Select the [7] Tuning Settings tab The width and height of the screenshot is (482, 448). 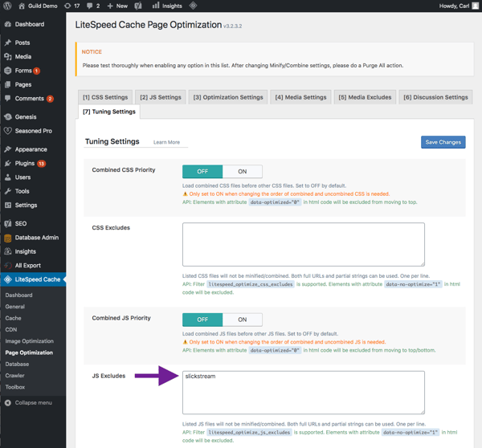[109, 112]
